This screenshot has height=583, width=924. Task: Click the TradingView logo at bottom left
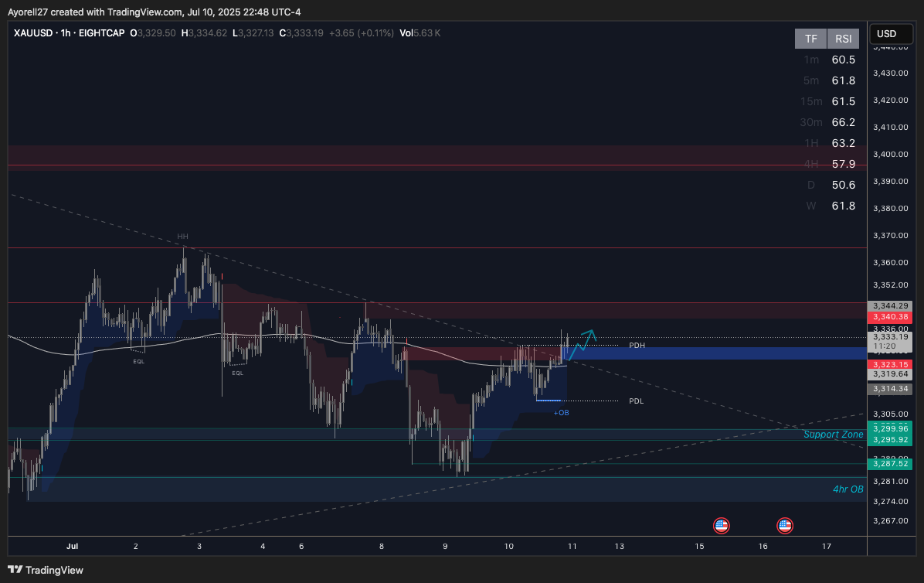[x=46, y=570]
